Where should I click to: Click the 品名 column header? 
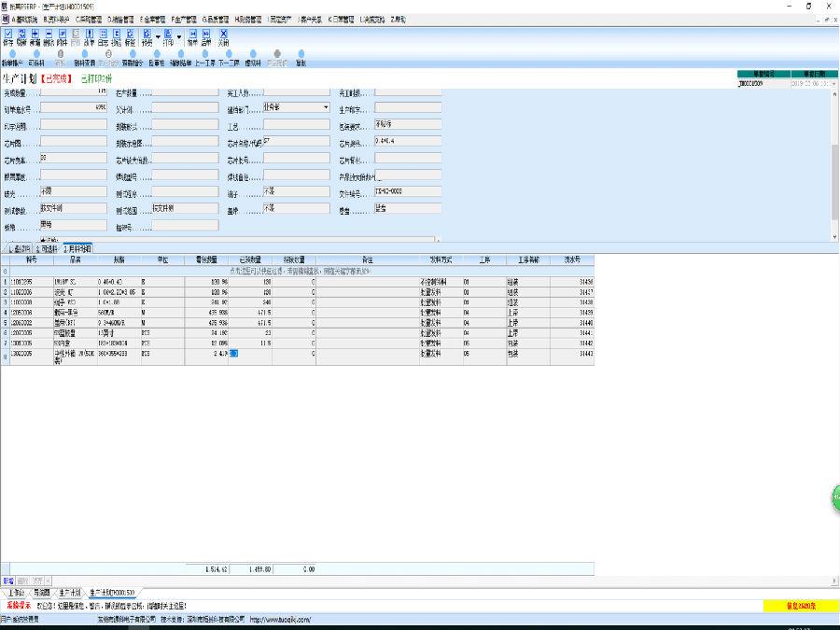(x=75, y=259)
